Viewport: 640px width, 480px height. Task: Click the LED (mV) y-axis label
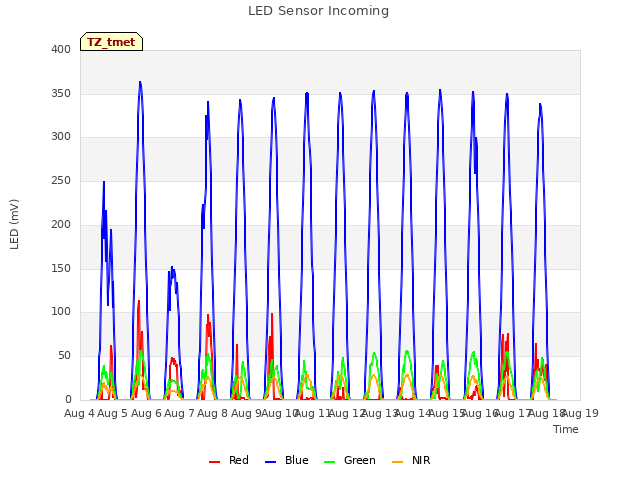(x=14, y=224)
